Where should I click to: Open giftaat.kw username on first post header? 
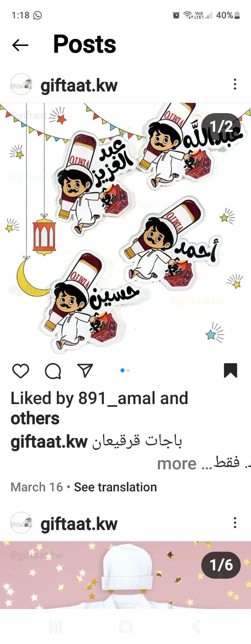(79, 85)
